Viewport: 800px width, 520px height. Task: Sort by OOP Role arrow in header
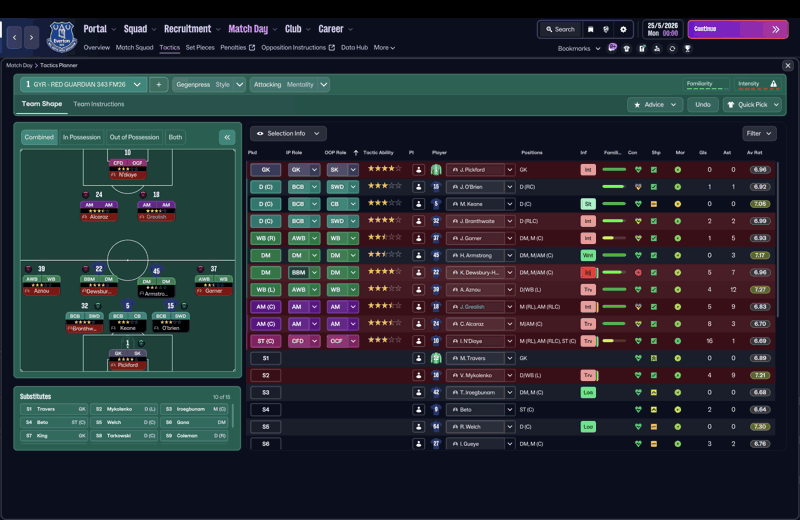356,153
